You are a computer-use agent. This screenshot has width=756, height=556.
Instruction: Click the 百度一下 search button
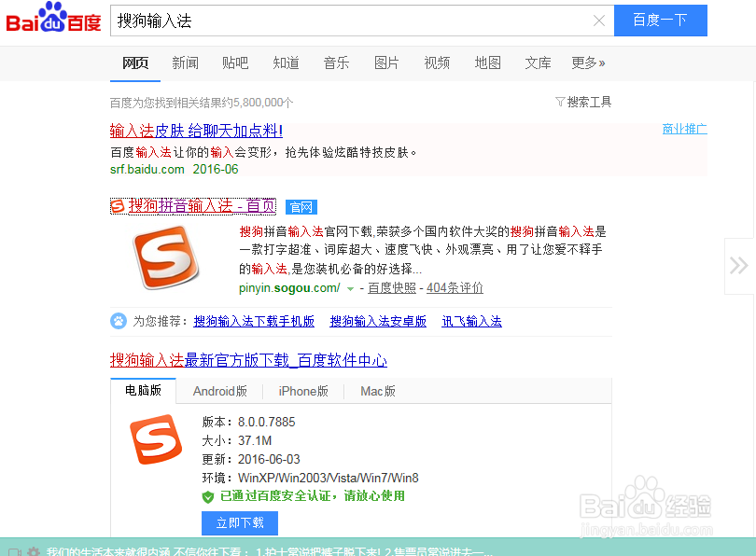pos(660,21)
